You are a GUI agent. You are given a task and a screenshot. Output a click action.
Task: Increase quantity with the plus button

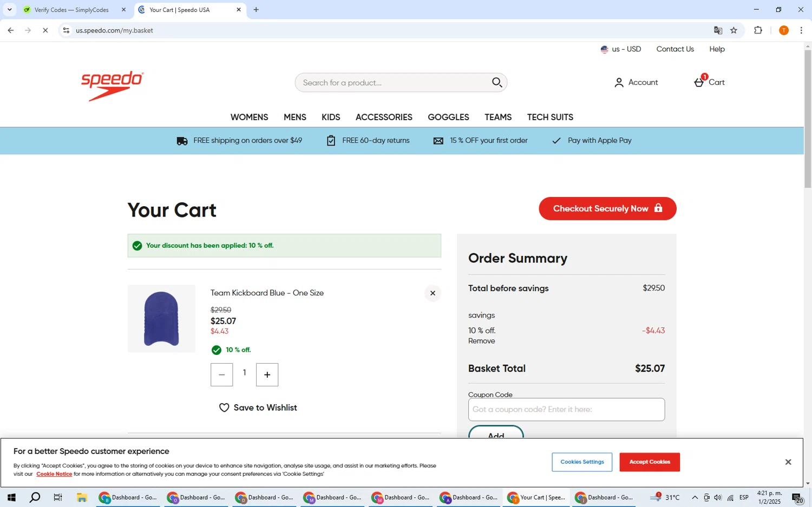[x=267, y=374]
